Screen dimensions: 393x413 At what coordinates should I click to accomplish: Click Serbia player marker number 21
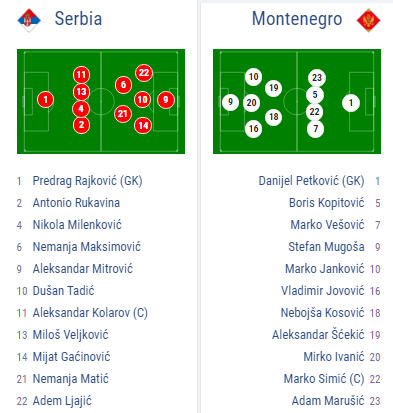coord(123,114)
